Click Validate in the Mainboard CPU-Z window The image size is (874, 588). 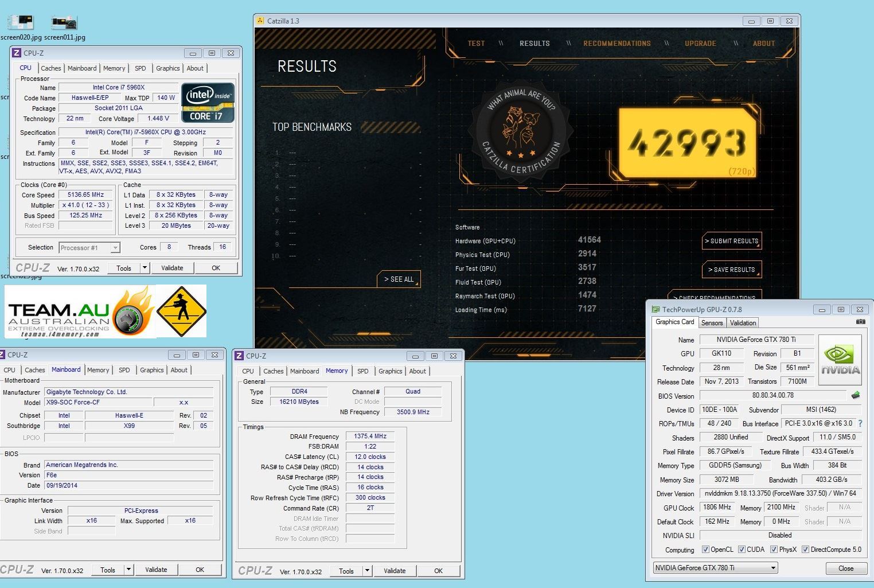coord(156,570)
